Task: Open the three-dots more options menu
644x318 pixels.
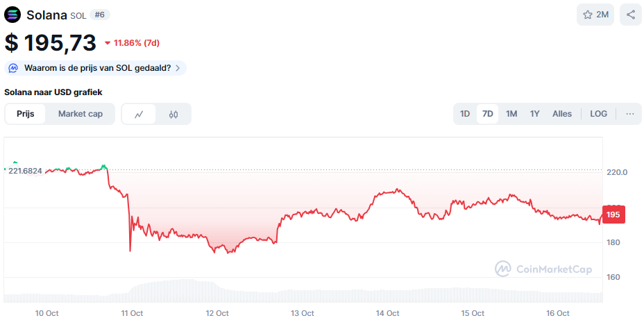Action: [630, 114]
